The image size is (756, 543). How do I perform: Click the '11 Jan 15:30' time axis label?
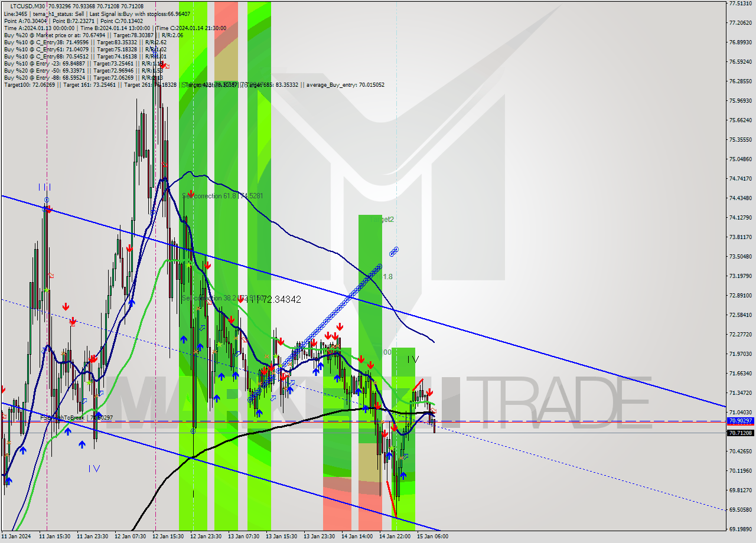pos(55,537)
